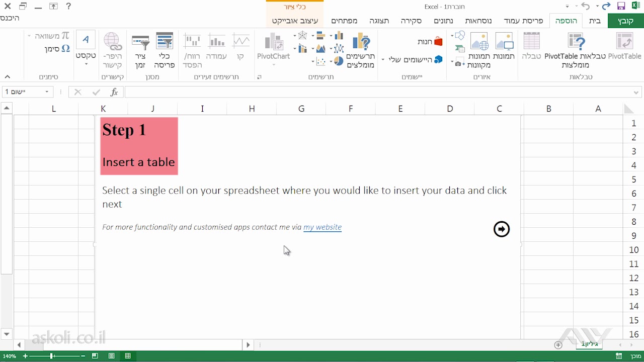
Task: Switch to Normal view in status bar
Action: point(128,356)
